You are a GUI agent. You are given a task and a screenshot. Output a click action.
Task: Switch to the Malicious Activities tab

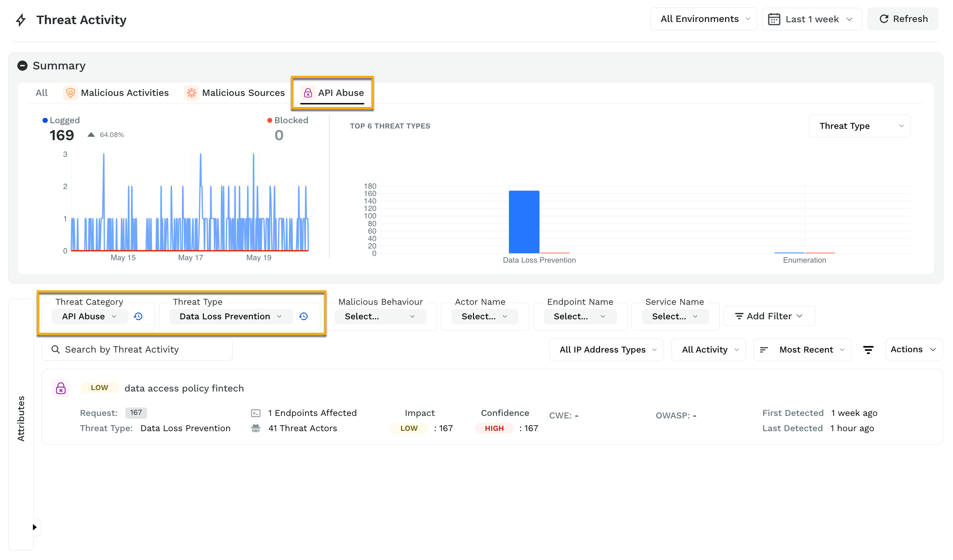116,93
